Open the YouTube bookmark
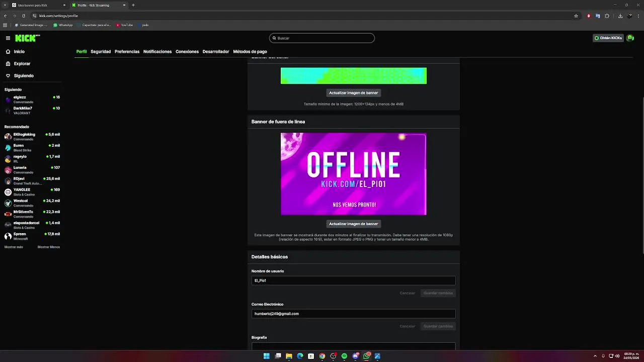Screen dimensions: 644x362 (124, 25)
